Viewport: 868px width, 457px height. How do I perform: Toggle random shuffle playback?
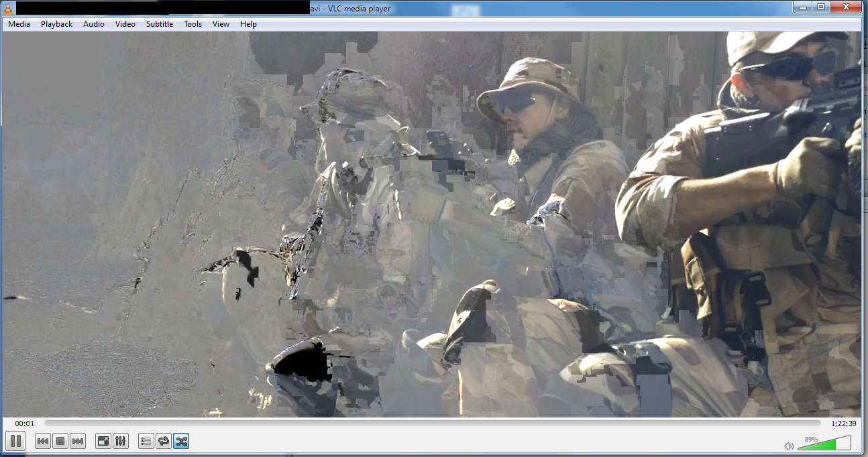[181, 441]
